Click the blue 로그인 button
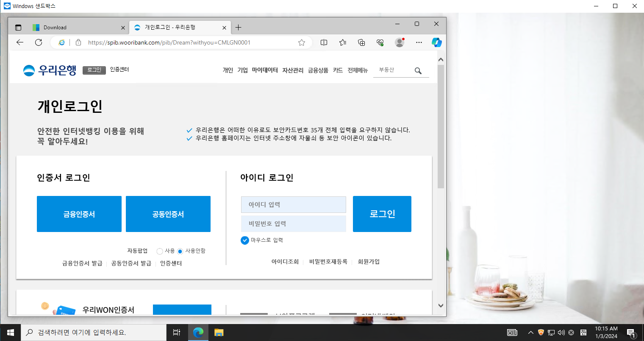 [x=382, y=214]
